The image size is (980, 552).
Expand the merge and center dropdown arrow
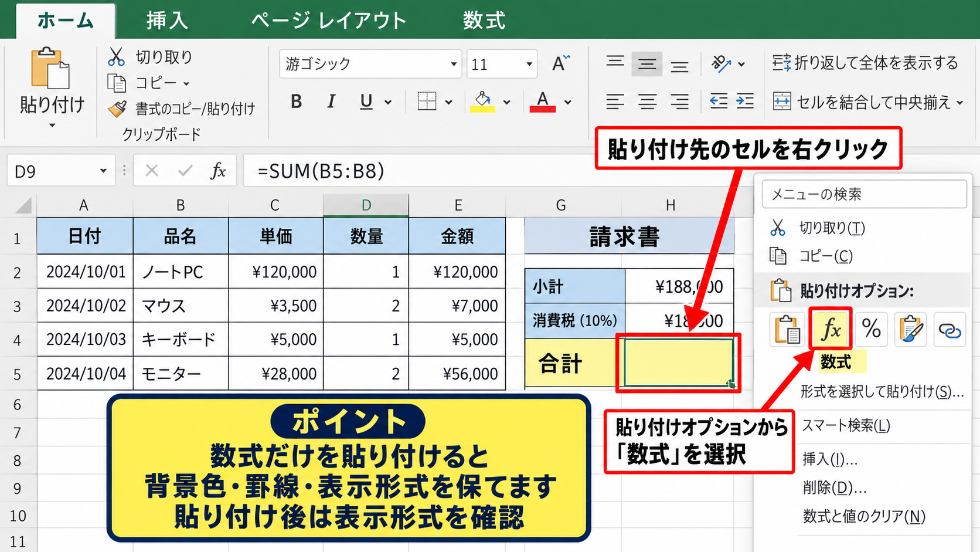tap(960, 103)
